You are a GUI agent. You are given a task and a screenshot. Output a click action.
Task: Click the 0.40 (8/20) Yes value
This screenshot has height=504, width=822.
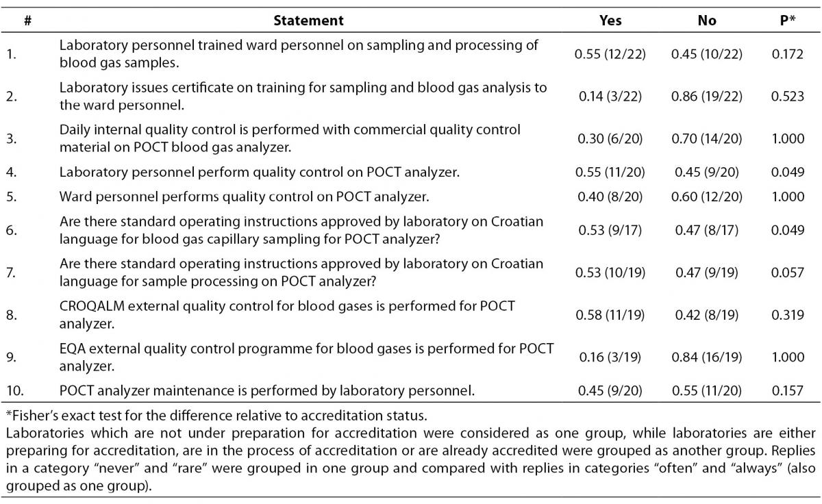(x=610, y=197)
